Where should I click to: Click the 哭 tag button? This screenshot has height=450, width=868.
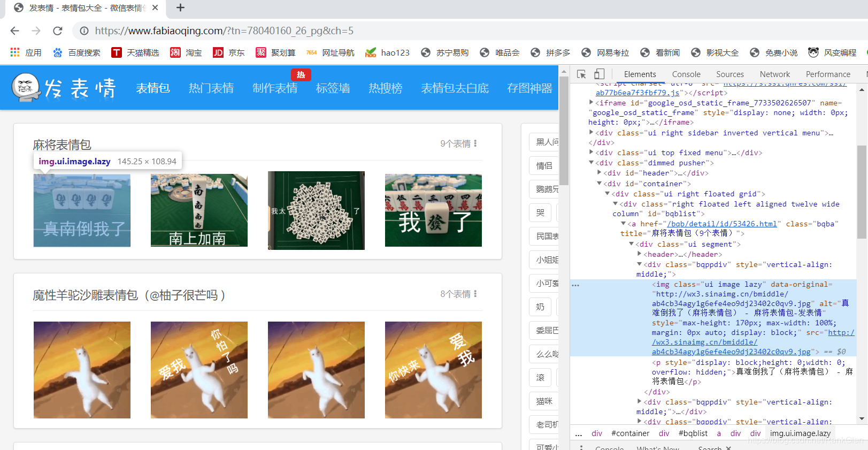tap(540, 212)
